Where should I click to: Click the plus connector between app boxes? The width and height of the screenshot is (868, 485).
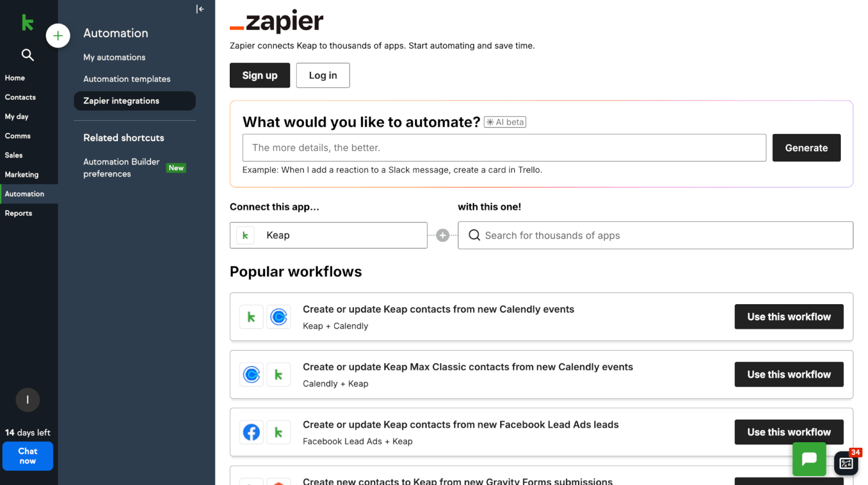click(x=442, y=235)
